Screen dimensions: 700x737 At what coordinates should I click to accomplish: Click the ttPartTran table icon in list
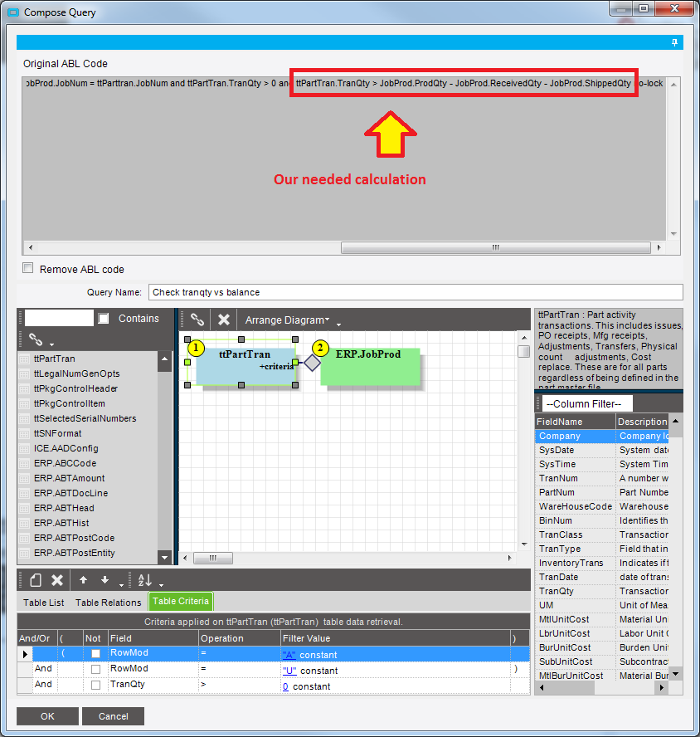coord(24,359)
